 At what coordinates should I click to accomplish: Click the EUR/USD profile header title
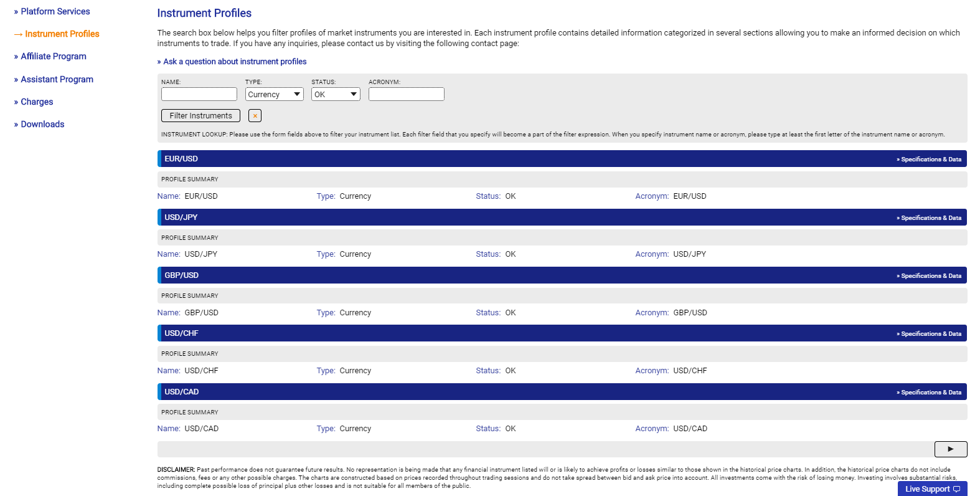click(181, 159)
